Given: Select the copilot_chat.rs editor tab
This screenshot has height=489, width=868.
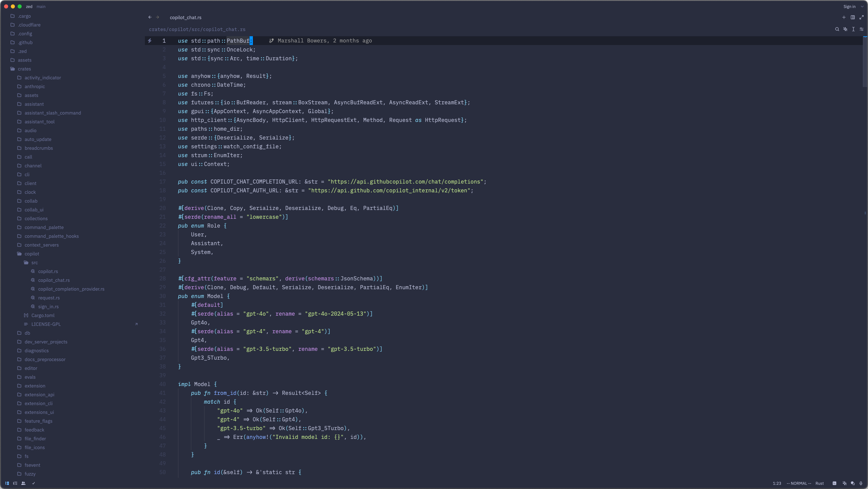Looking at the screenshot, I should coord(186,17).
